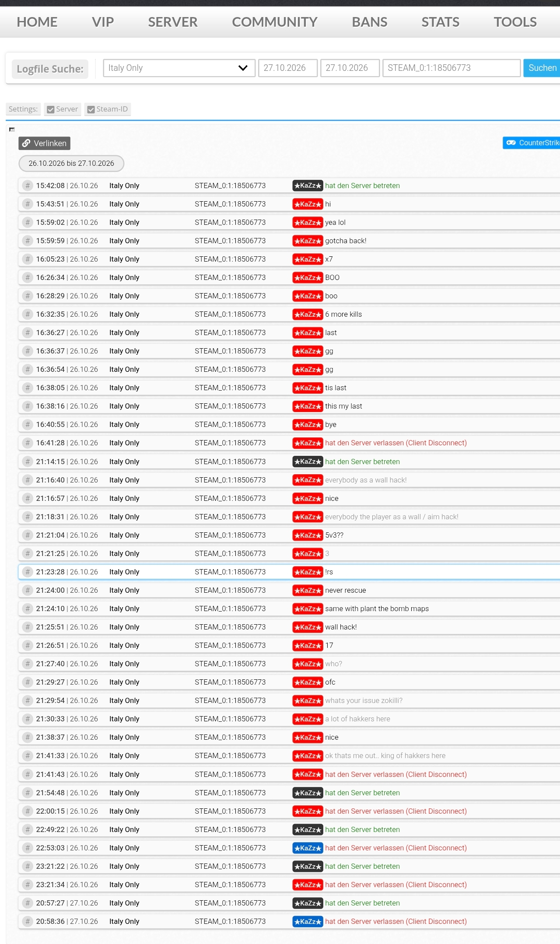Open the VIP menu

coord(103,22)
